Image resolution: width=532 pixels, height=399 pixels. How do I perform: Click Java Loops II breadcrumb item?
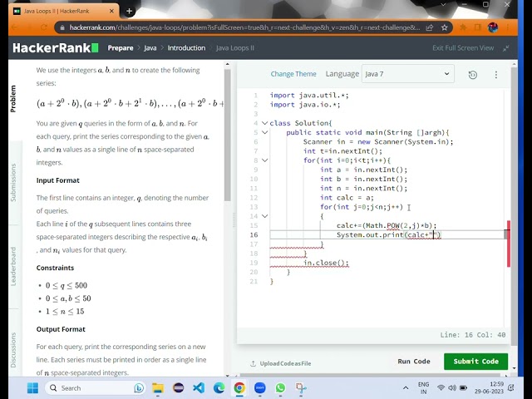click(234, 48)
